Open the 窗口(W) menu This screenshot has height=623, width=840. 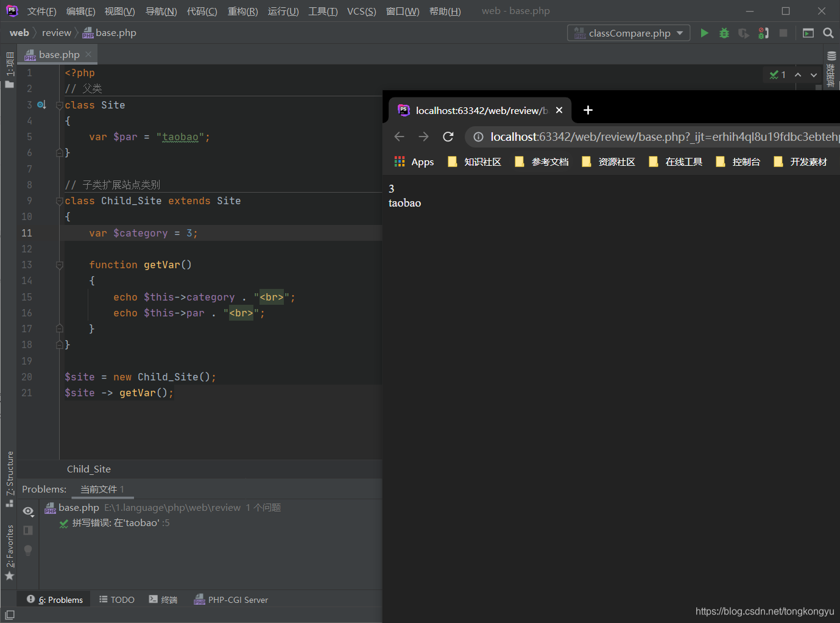point(403,11)
